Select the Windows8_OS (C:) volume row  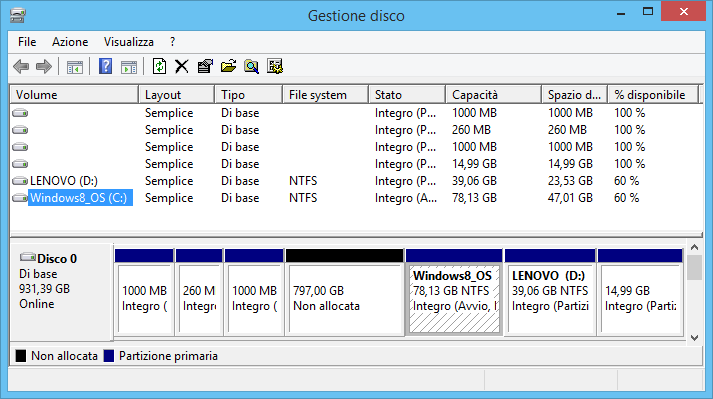[356, 198]
